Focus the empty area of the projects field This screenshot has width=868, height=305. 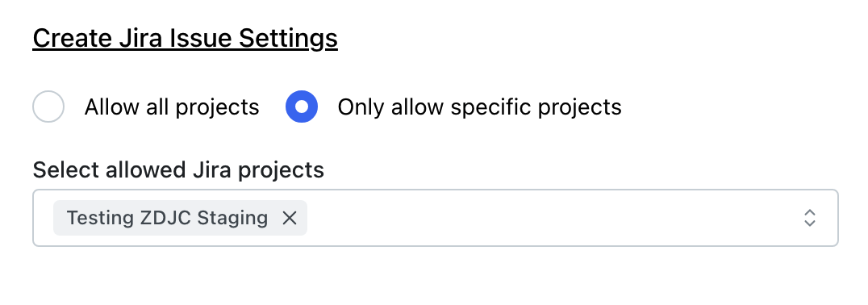click(x=553, y=218)
